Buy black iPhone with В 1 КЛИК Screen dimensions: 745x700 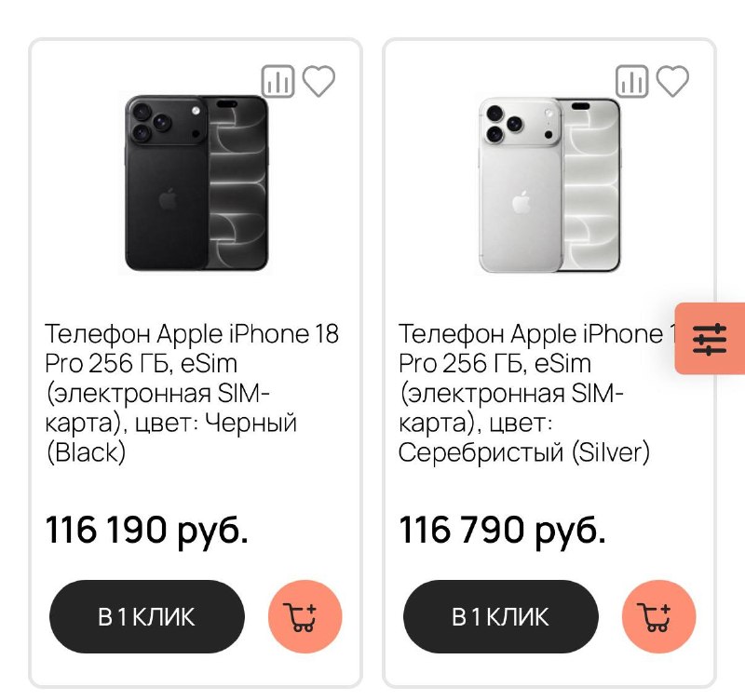coord(147,616)
